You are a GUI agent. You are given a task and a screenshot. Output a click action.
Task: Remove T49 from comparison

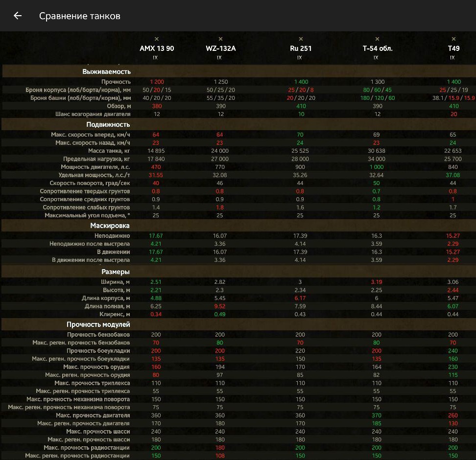point(453,39)
